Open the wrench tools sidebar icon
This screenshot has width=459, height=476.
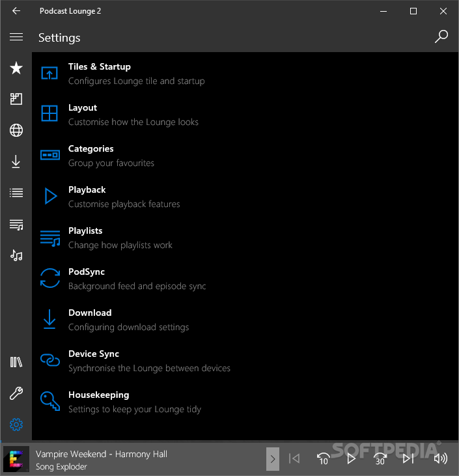pyautogui.click(x=16, y=393)
